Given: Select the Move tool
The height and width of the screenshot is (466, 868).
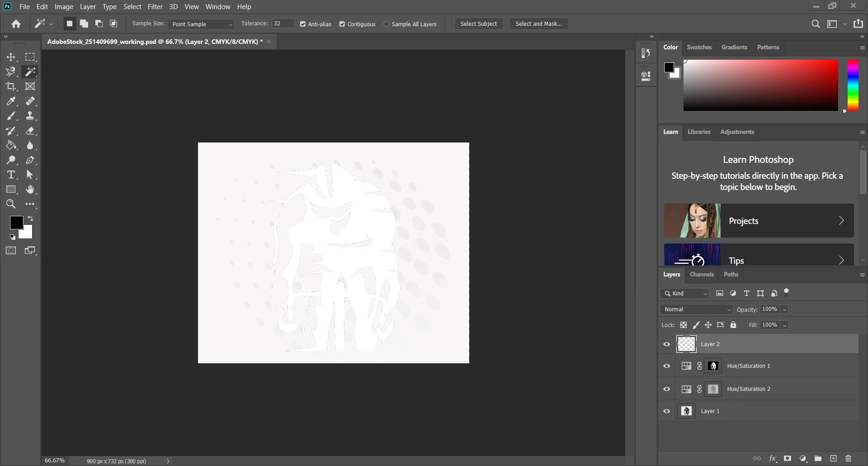Looking at the screenshot, I should tap(11, 57).
